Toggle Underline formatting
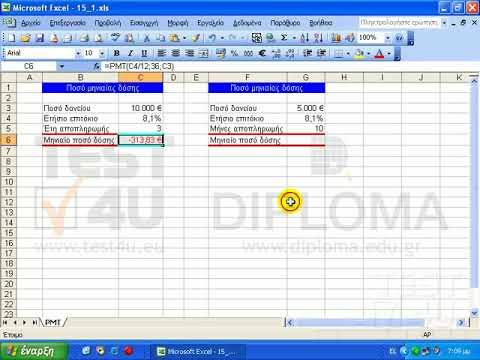The width and height of the screenshot is (480, 360). coord(144,53)
